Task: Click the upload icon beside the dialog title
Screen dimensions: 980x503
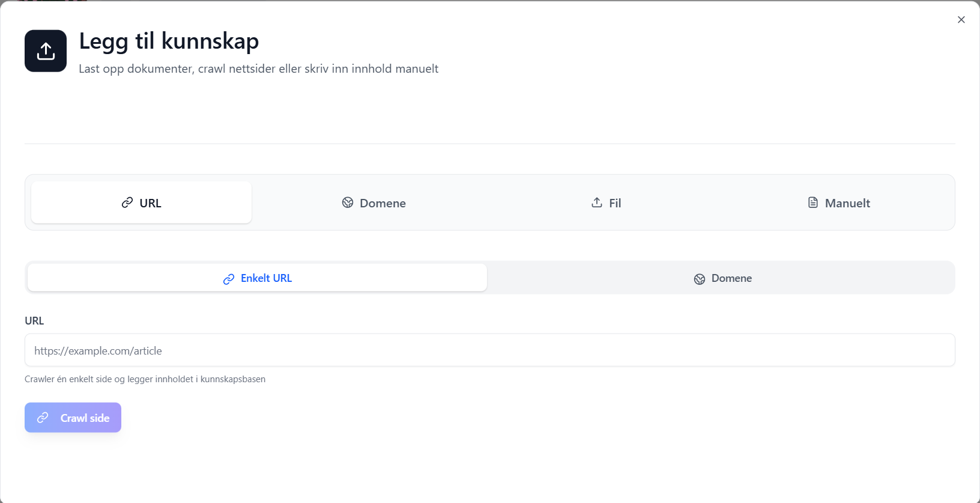Action: 46,51
